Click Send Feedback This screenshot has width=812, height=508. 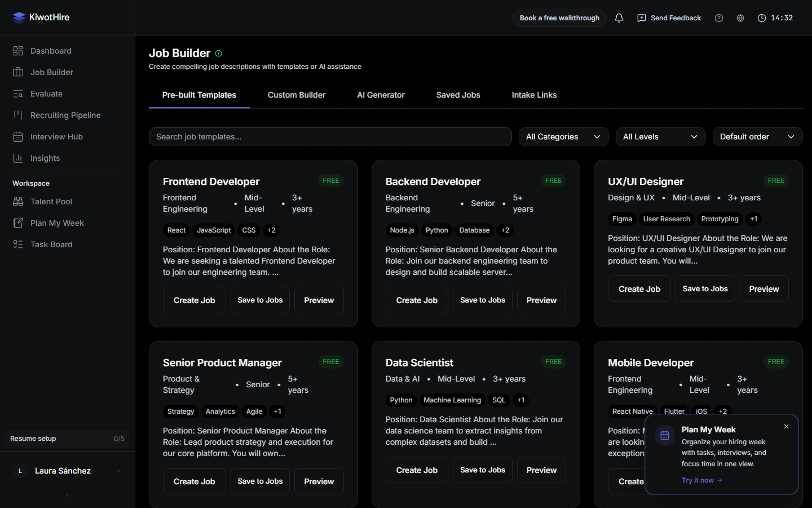(x=669, y=18)
